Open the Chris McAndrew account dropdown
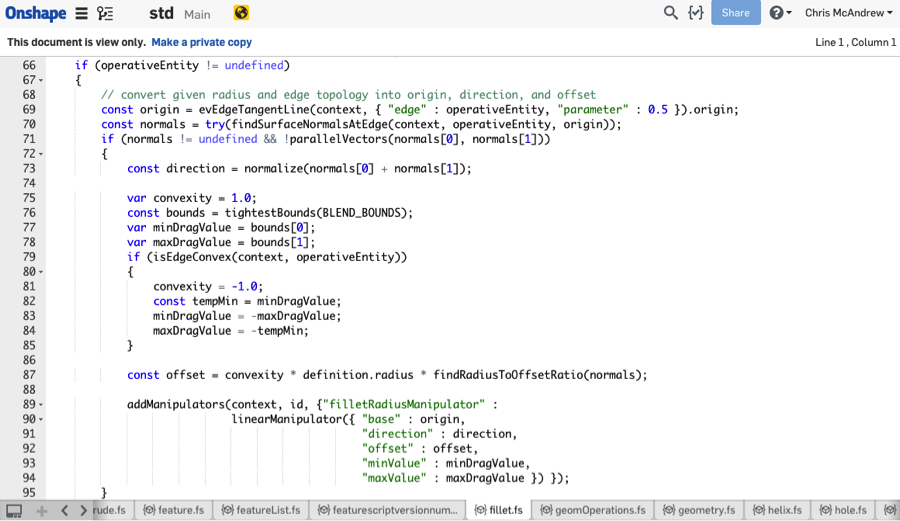Screen dimensions: 900x521 coord(848,13)
